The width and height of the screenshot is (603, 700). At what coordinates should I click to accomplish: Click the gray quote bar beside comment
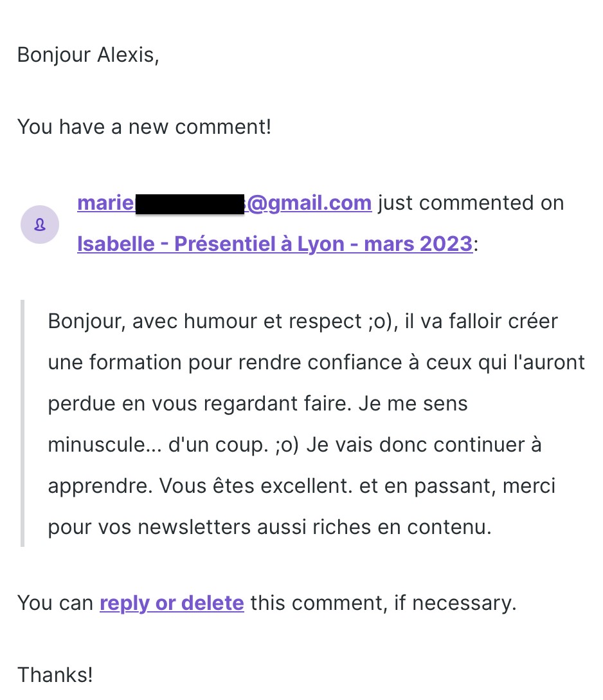pyautogui.click(x=22, y=423)
